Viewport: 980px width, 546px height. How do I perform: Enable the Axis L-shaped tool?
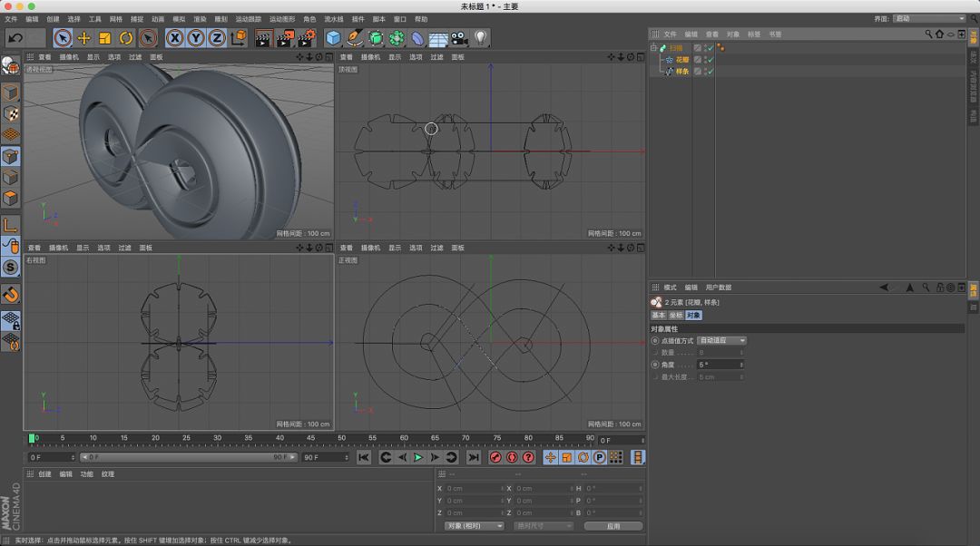coord(11,224)
